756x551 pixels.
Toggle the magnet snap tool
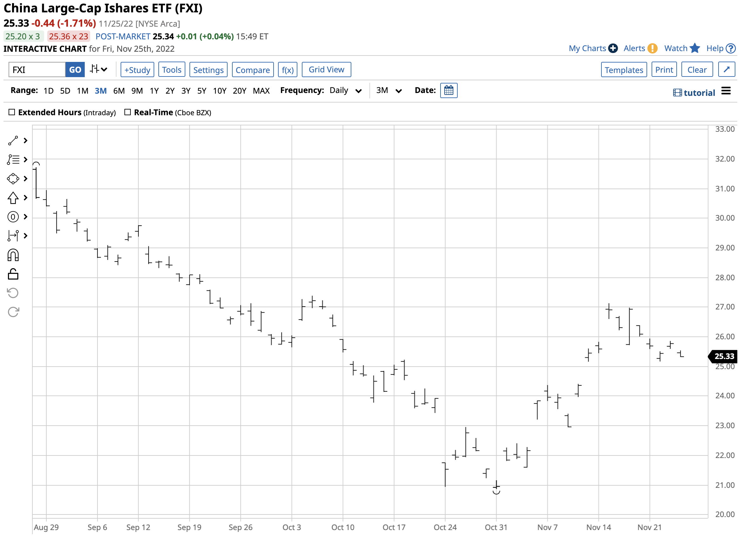click(13, 256)
